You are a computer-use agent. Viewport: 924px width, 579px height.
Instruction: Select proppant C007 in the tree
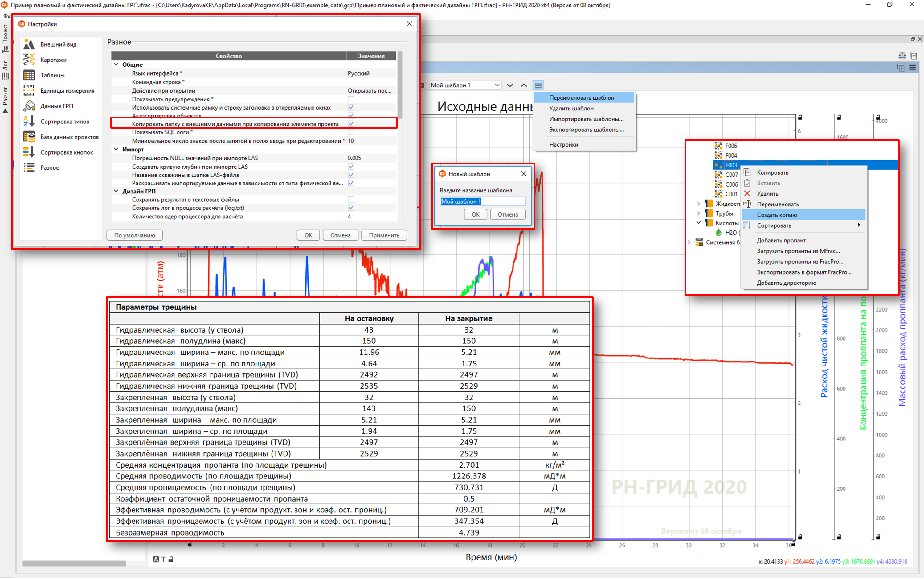point(731,175)
